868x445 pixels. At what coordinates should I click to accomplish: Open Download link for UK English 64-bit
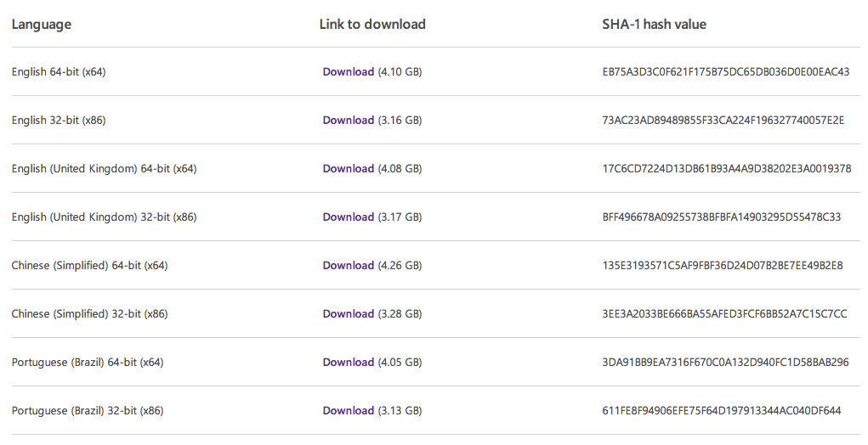tap(349, 169)
